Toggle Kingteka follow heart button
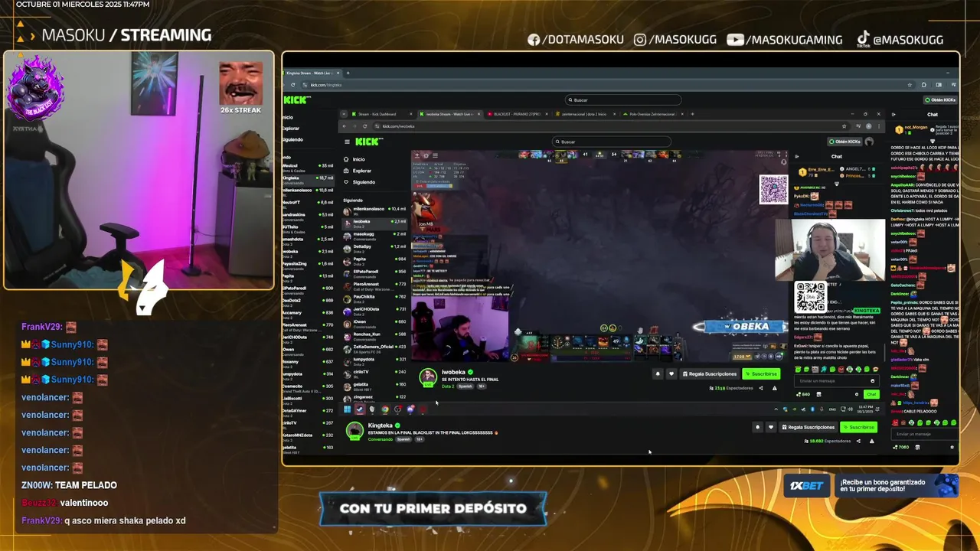The height and width of the screenshot is (551, 980). click(x=771, y=427)
